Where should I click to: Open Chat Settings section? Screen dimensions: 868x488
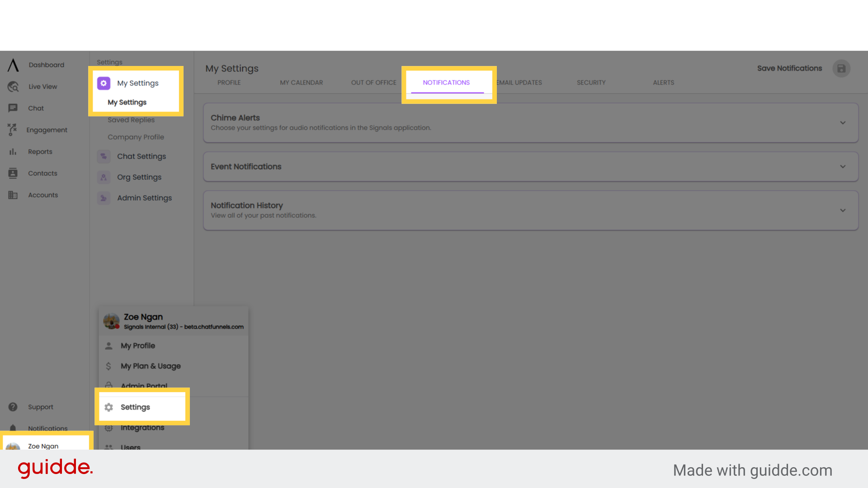coord(141,156)
